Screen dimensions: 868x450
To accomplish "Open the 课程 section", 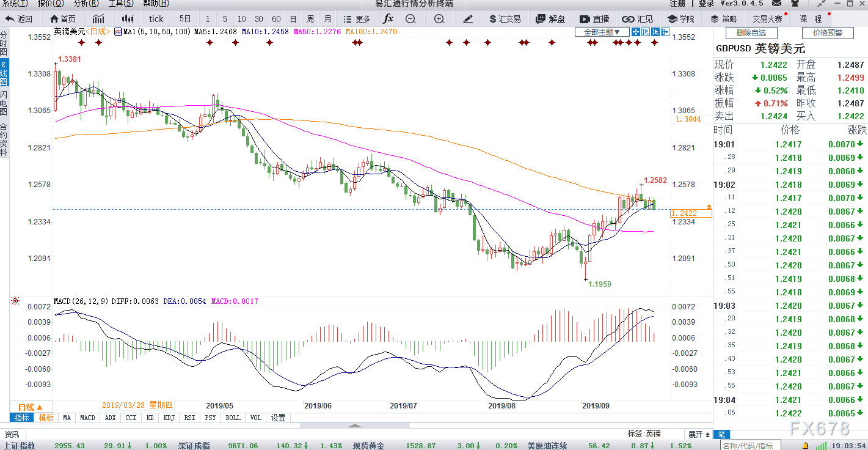I will tap(811, 19).
